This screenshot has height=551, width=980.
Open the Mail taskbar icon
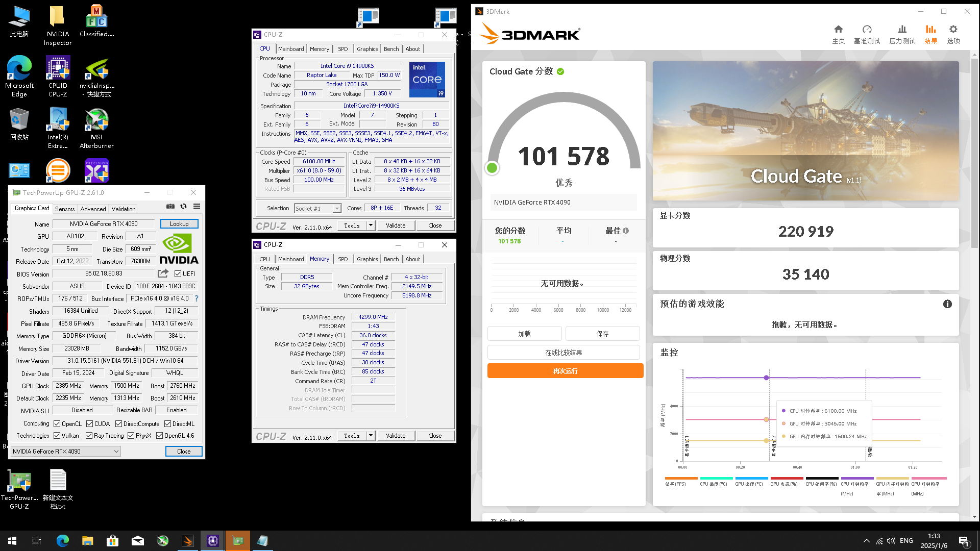point(138,541)
